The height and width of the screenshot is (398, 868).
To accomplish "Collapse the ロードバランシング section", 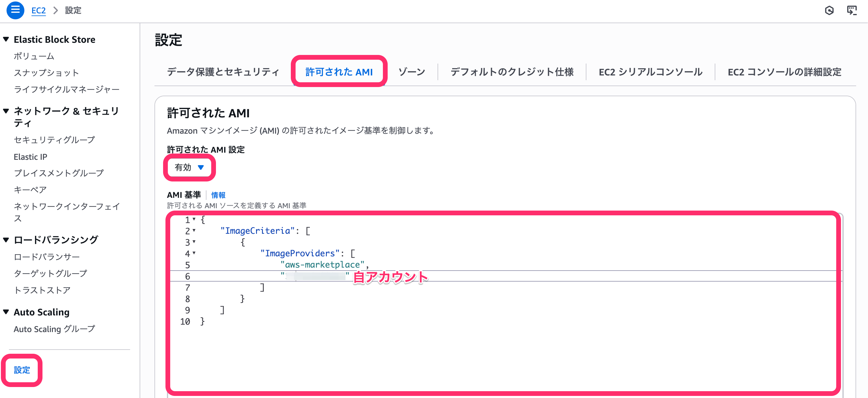I will (6, 240).
